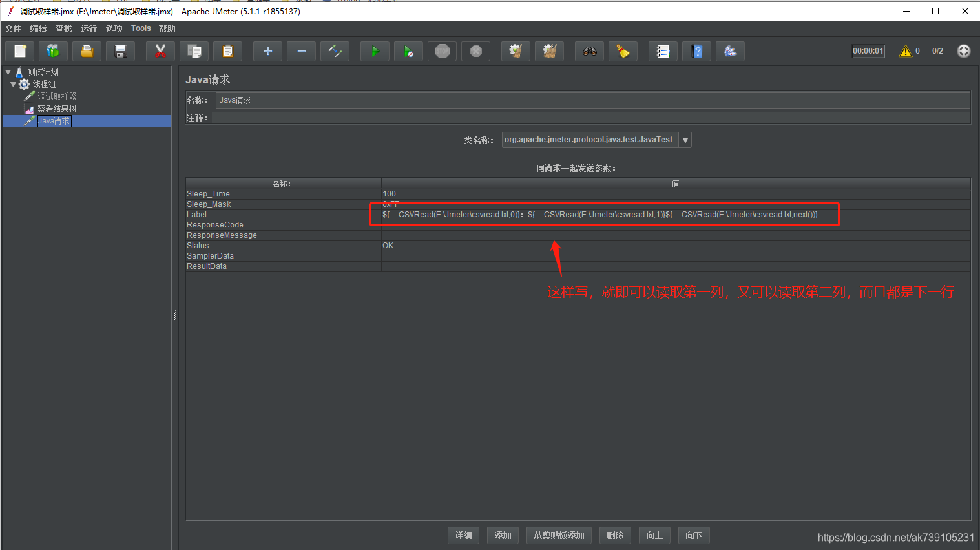This screenshot has height=550, width=980.
Task: Click the Clear results broom icon
Action: point(516,51)
